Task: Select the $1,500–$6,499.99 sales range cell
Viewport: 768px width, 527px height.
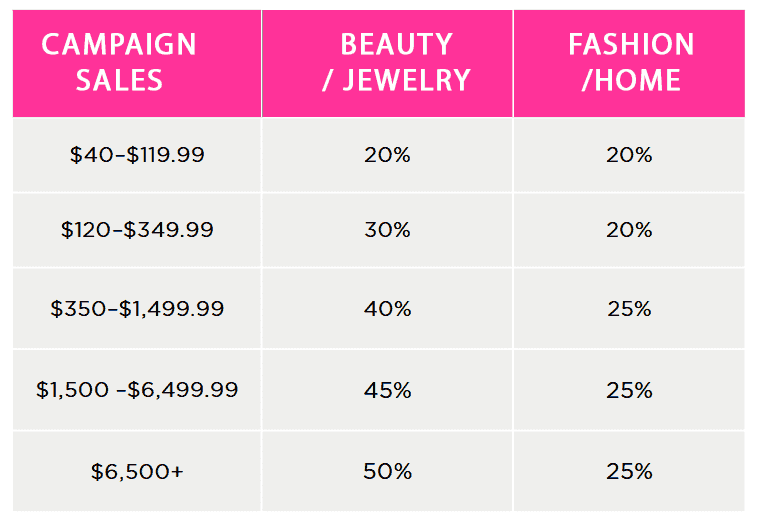Action: coord(137,389)
